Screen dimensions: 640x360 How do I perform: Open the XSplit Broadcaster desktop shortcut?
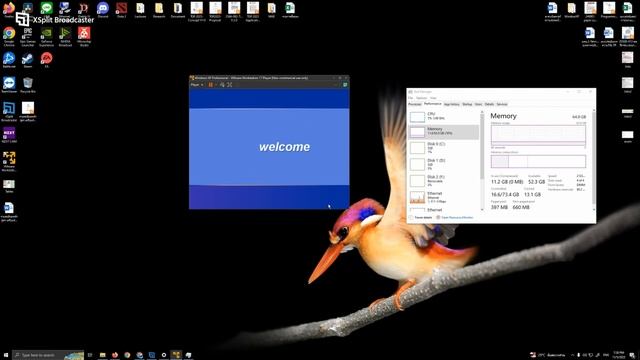(x=9, y=111)
